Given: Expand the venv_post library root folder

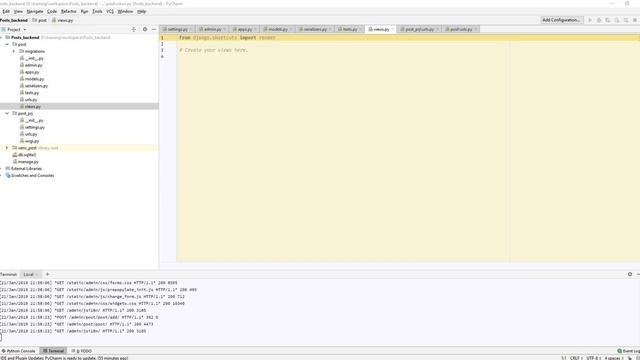Looking at the screenshot, I should (7, 148).
